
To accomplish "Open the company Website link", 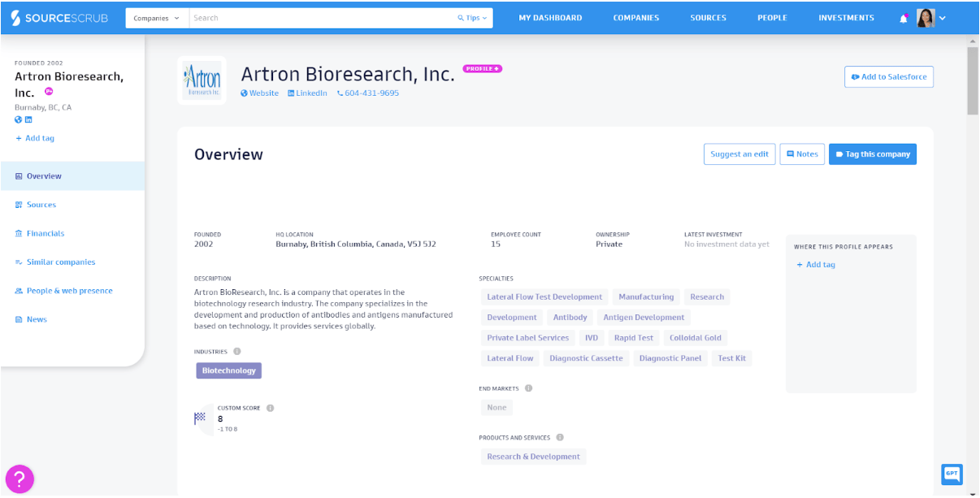I will coord(259,93).
